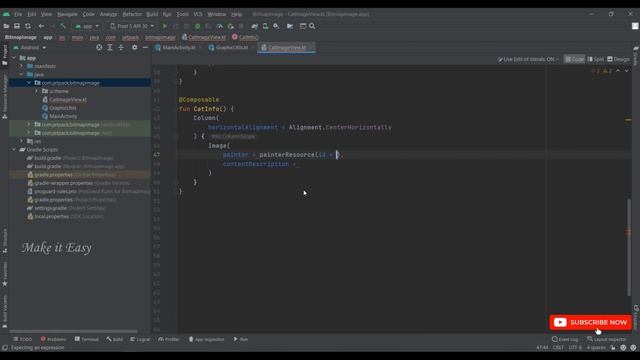Click the Subscribe Now button

click(590, 322)
